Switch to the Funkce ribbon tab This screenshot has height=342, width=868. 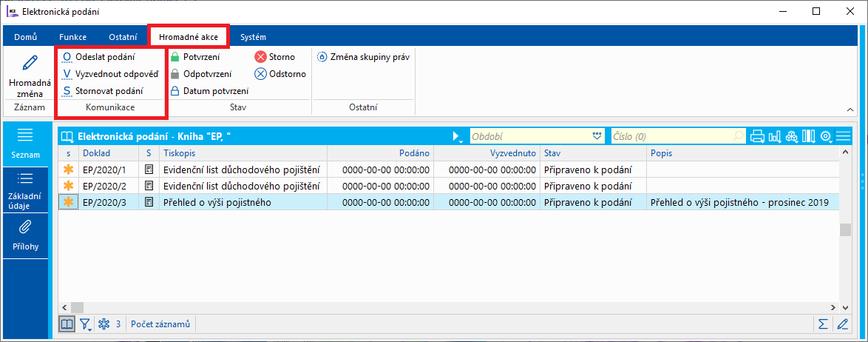(72, 37)
